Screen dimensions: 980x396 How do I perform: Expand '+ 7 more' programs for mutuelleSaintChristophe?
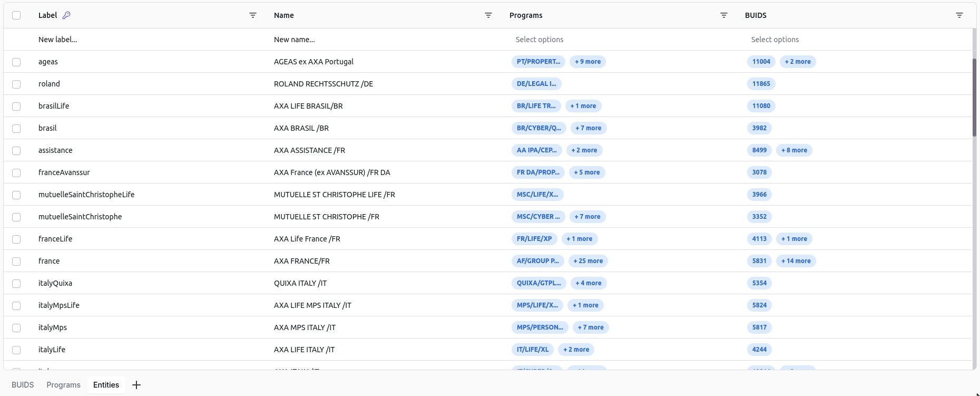[587, 217]
